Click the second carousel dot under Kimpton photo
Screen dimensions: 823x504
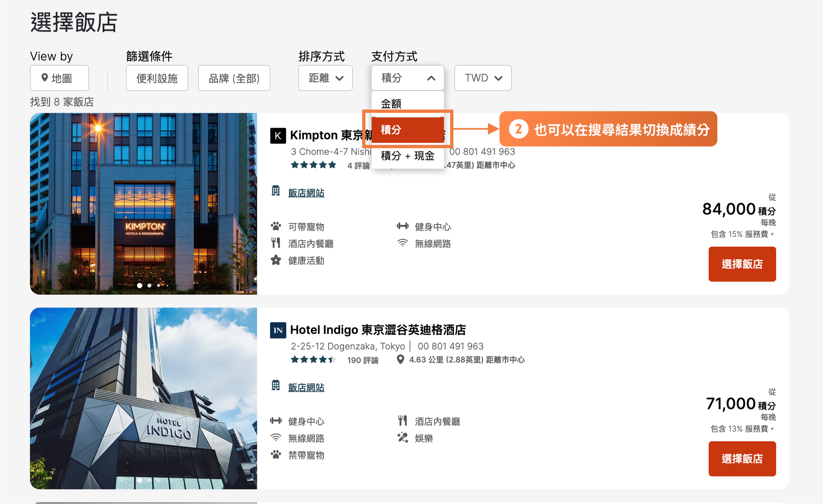[149, 285]
